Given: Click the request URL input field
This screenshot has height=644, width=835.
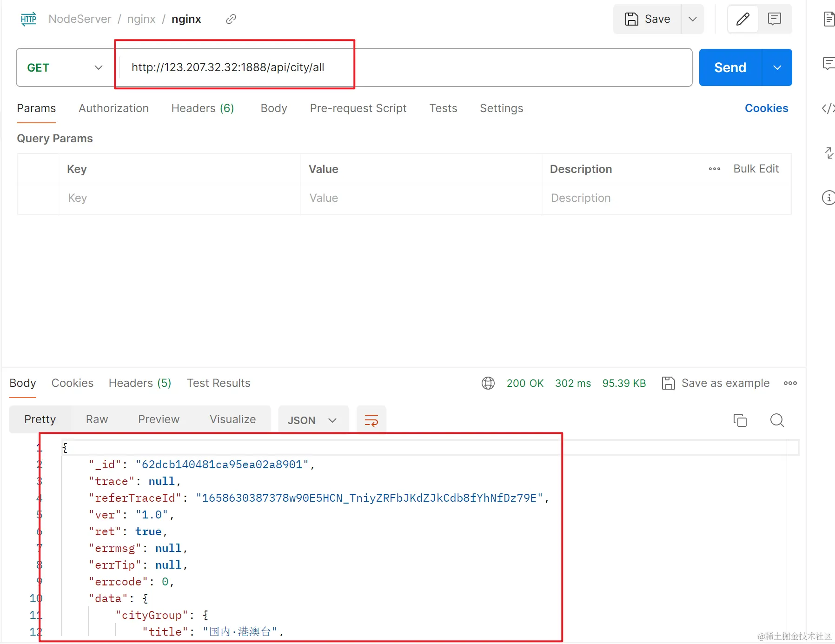Looking at the screenshot, I should tap(404, 67).
